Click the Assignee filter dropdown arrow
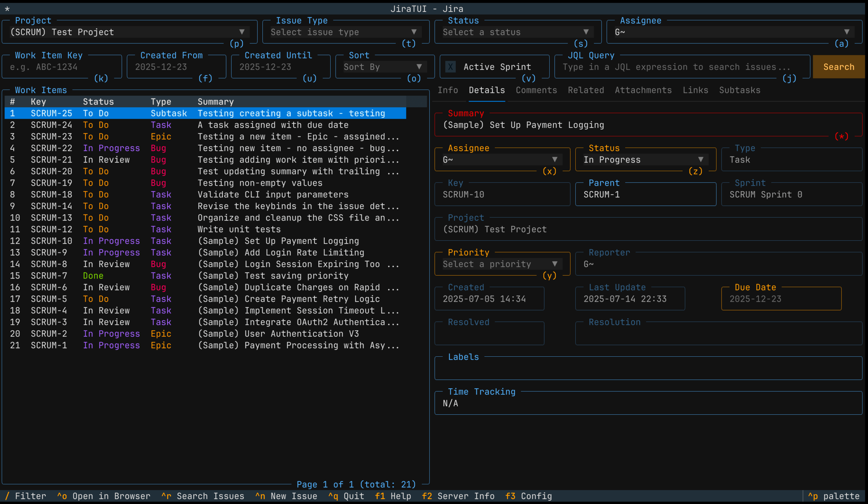 [x=846, y=32]
